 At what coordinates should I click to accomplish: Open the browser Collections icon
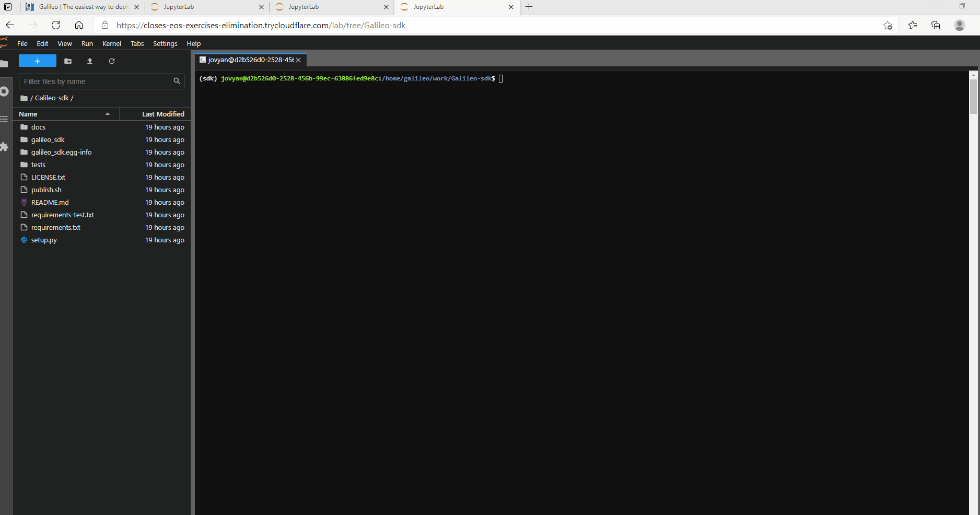[x=936, y=25]
